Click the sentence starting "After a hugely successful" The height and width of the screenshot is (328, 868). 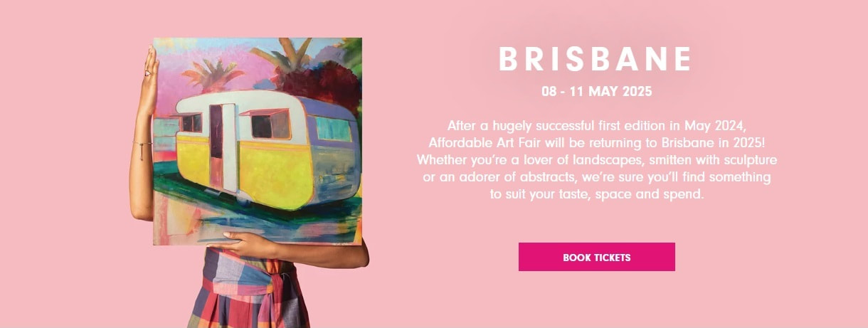pos(596,134)
